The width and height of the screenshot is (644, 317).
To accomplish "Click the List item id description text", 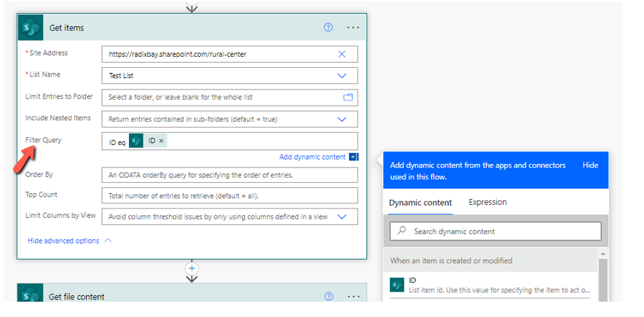I will [499, 290].
